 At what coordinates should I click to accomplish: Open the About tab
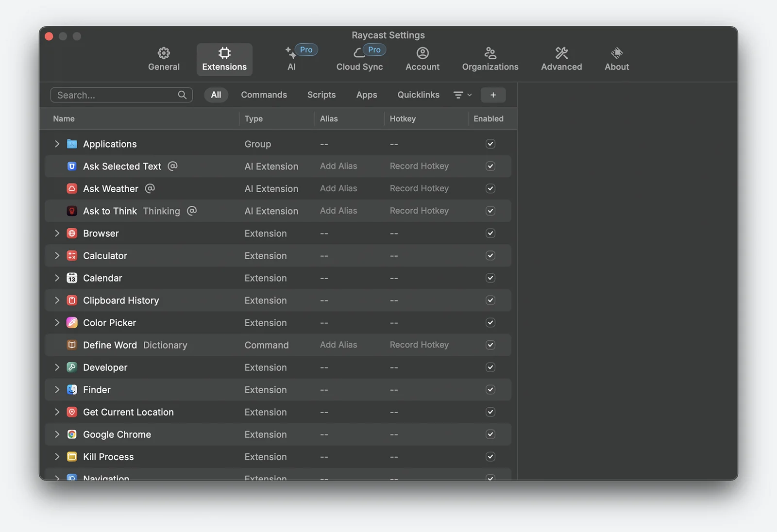pyautogui.click(x=617, y=59)
